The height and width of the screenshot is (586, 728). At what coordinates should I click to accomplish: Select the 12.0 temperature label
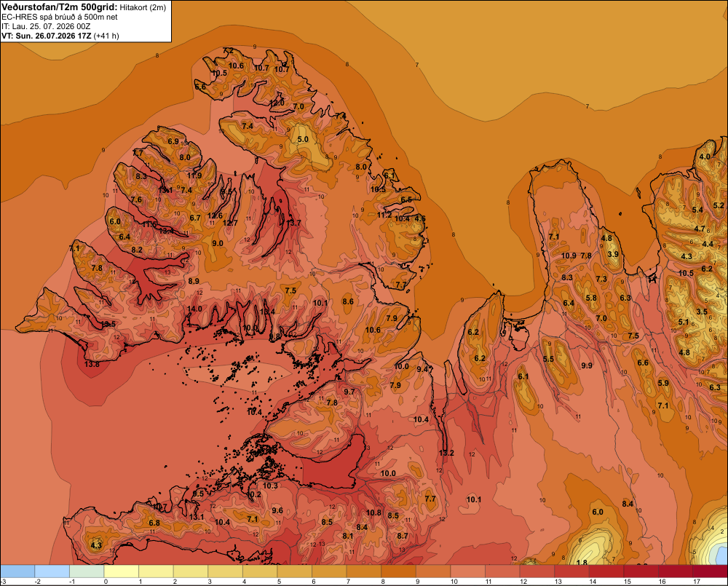pos(277,103)
